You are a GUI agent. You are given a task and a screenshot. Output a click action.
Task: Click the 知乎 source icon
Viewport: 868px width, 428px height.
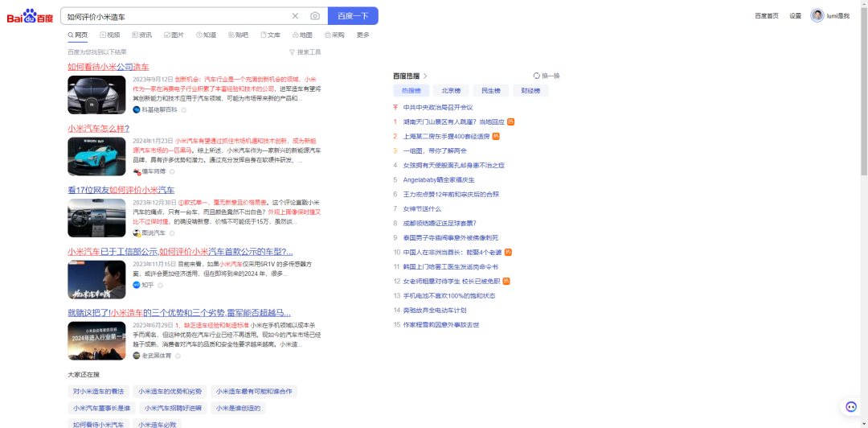(x=137, y=285)
